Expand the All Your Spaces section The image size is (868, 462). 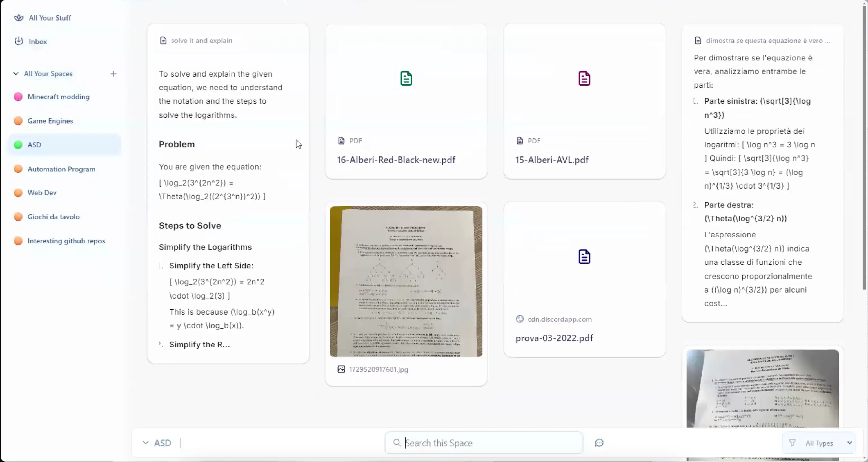tap(16, 73)
